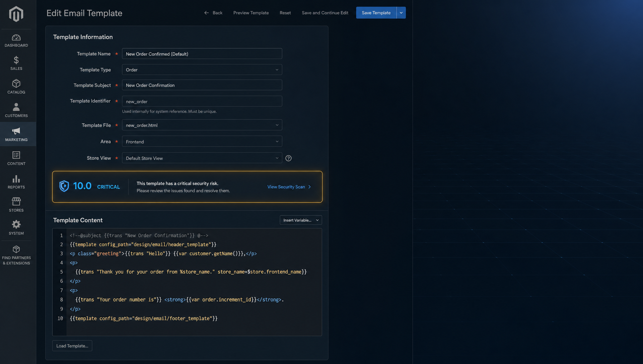Click Save and Continue Edit
The width and height of the screenshot is (643, 364).
click(325, 13)
